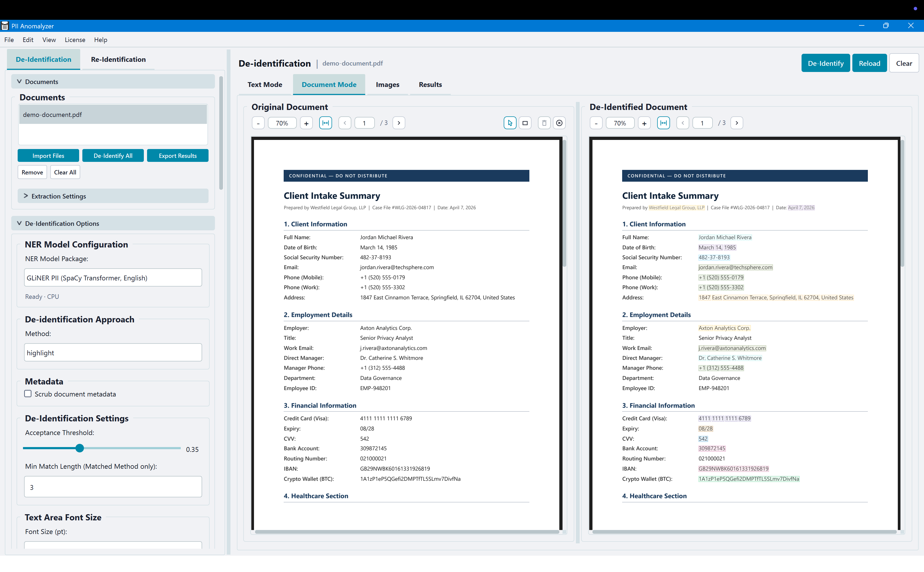The width and height of the screenshot is (924, 572).
Task: Adjust the Acceptance Threshold slider
Action: point(80,448)
